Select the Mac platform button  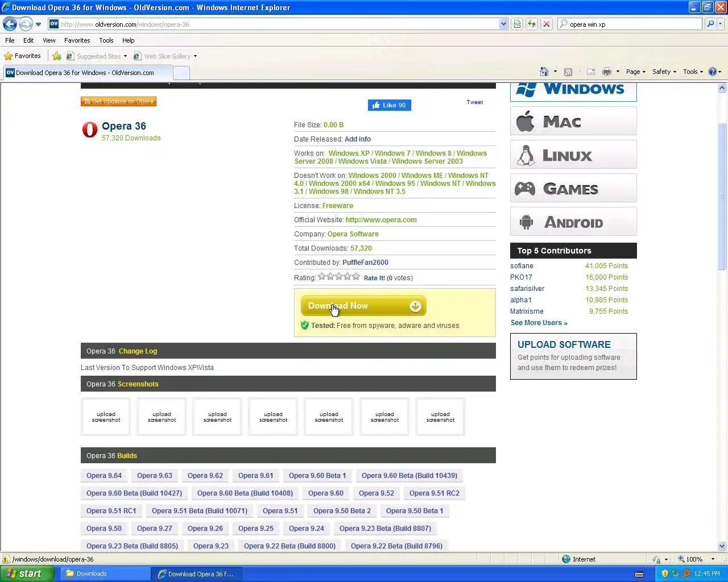(573, 121)
